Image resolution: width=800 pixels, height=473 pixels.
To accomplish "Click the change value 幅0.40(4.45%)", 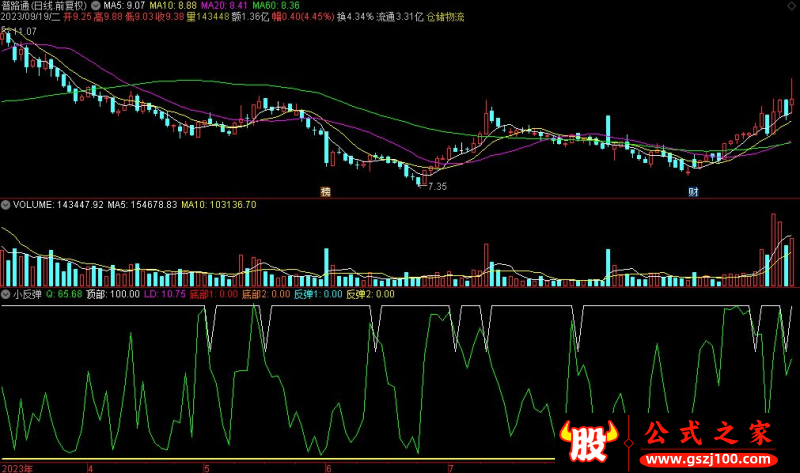I will coord(303,17).
